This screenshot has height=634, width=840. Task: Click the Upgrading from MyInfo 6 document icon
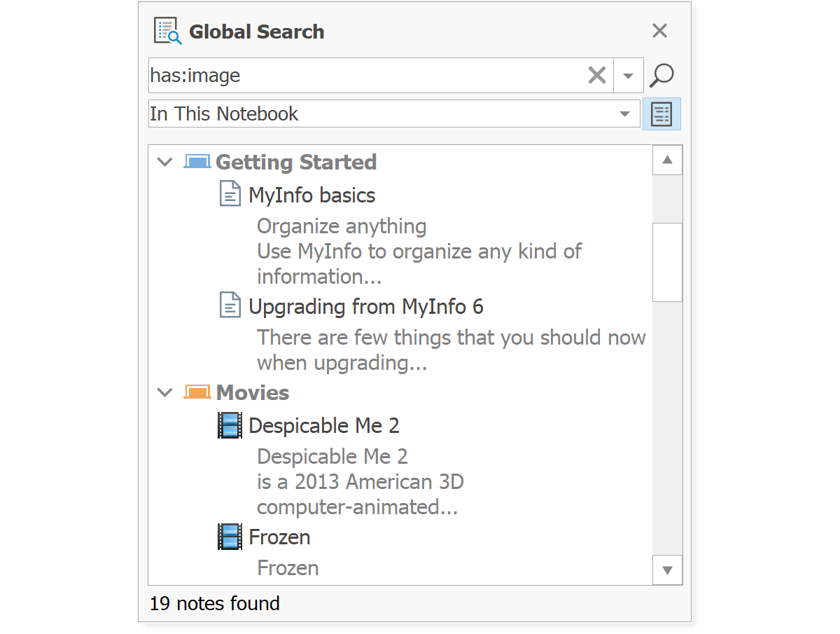[x=230, y=305]
